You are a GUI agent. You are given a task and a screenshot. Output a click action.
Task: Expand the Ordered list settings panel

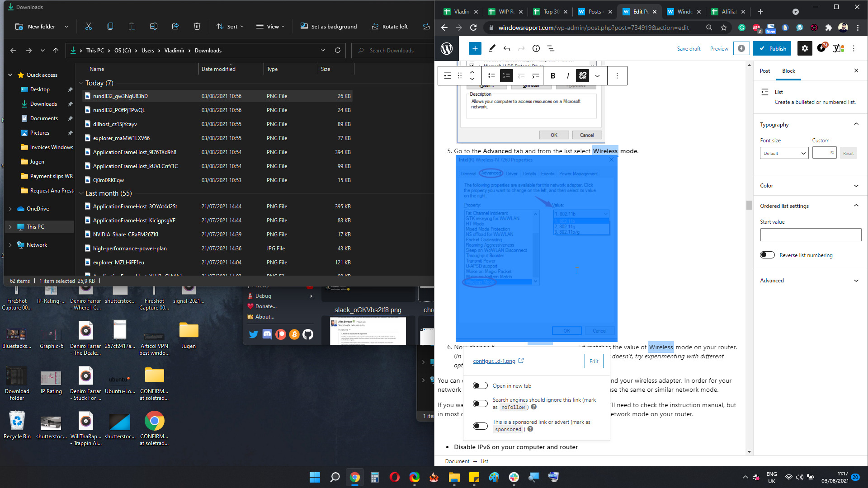856,206
